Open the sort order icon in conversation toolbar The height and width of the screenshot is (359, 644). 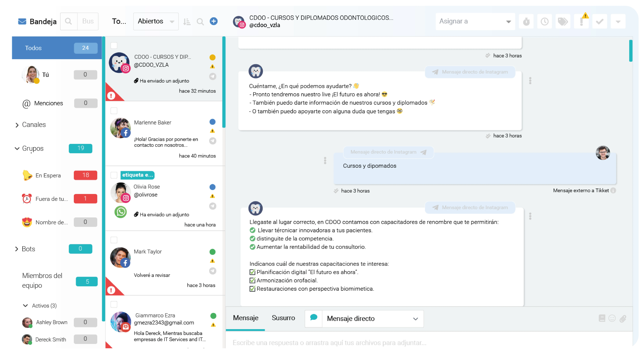tap(187, 22)
